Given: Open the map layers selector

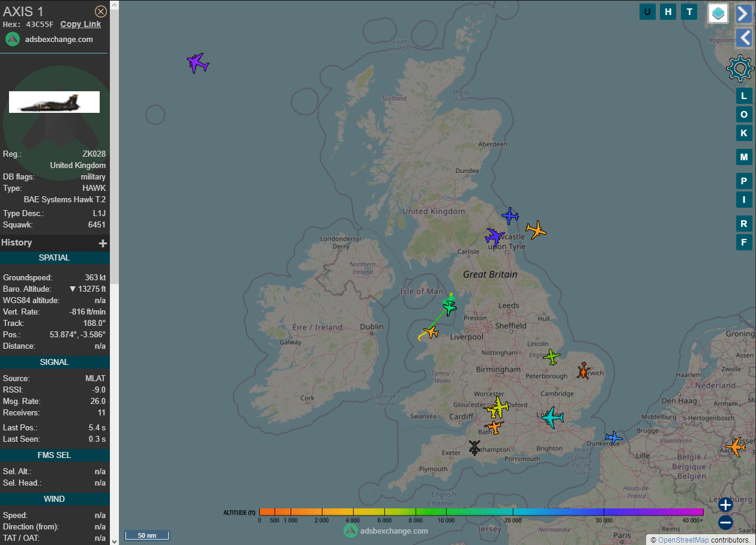Looking at the screenshot, I should tap(718, 13).
